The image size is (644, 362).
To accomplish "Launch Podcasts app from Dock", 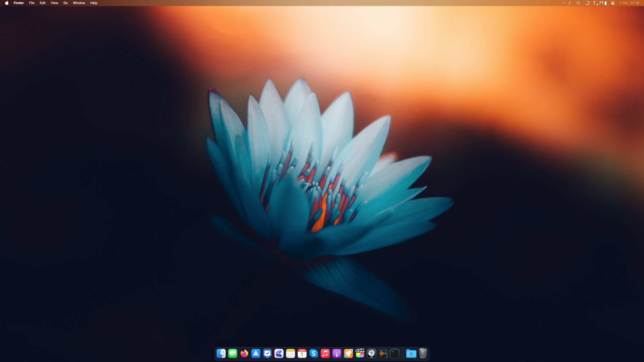I will (x=337, y=353).
